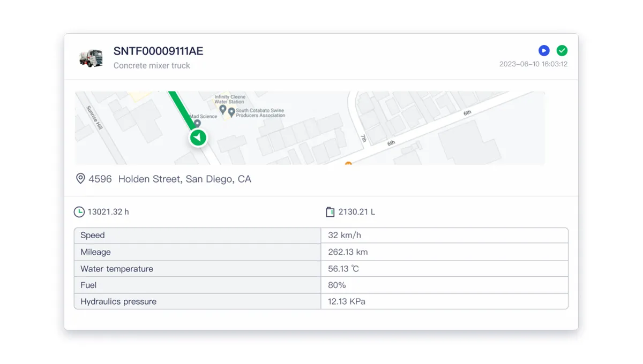
Task: Click the South Cotabato Swine Producers pin
Action: 231,112
